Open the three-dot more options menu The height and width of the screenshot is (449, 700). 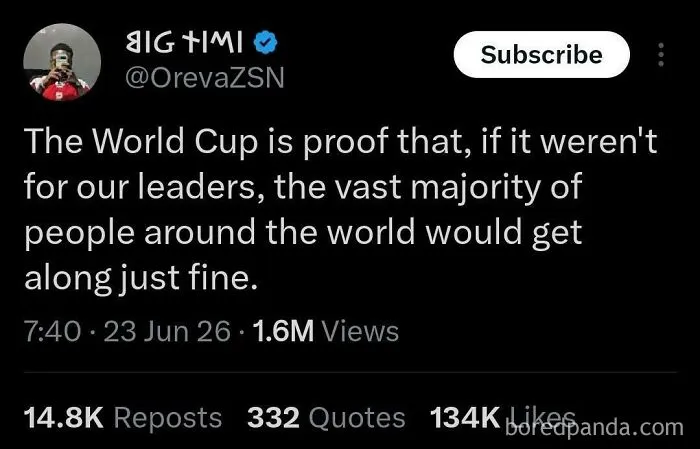tap(661, 54)
